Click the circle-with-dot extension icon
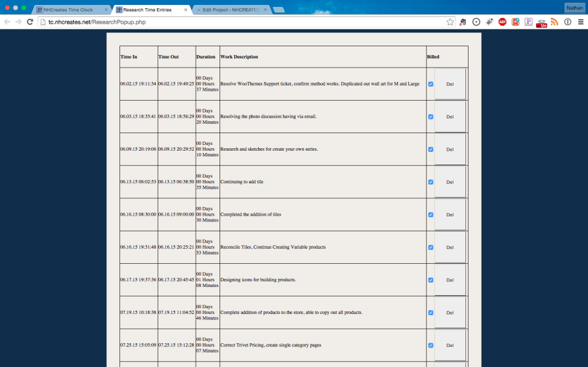 [x=476, y=22]
